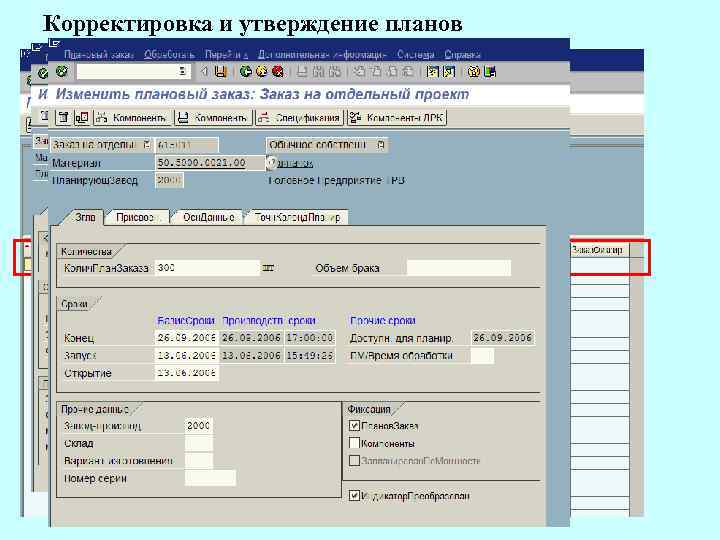The height and width of the screenshot is (540, 720).
Task: Click the Find binoculars icon
Action: (318, 72)
